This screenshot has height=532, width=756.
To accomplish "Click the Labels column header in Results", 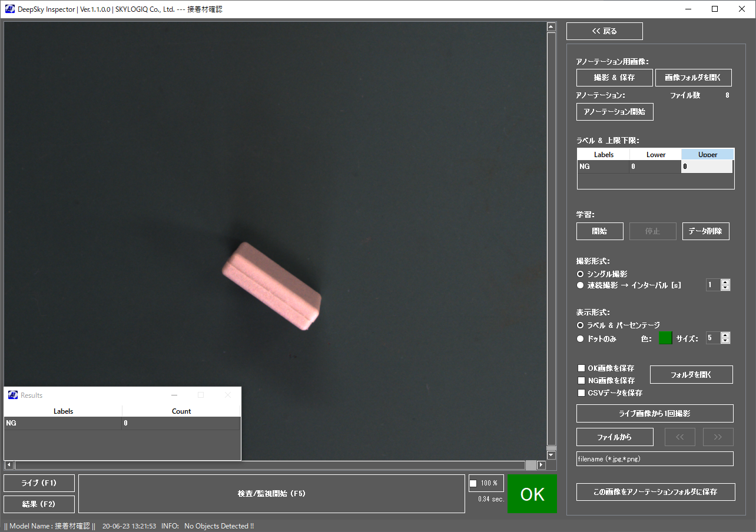I will click(63, 411).
